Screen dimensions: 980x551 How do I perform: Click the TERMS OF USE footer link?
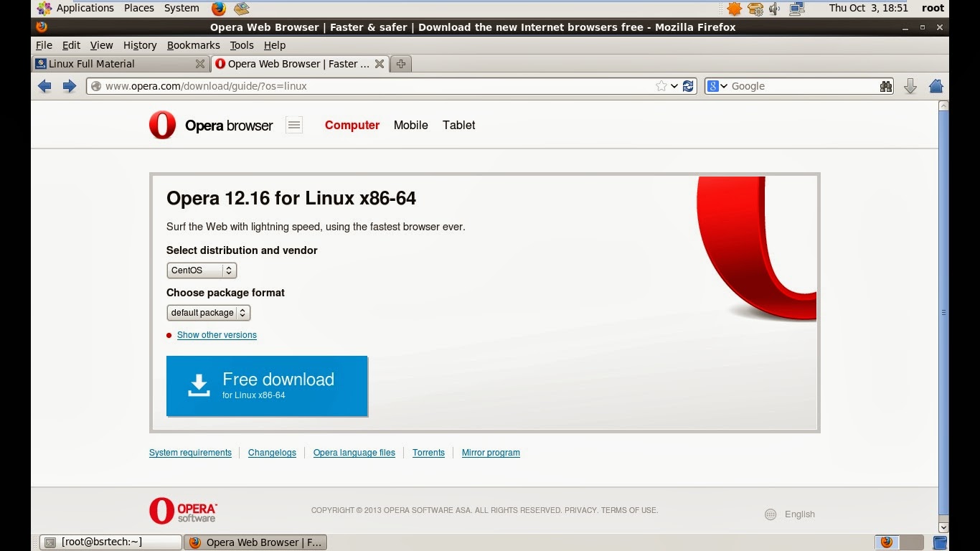[x=629, y=510]
